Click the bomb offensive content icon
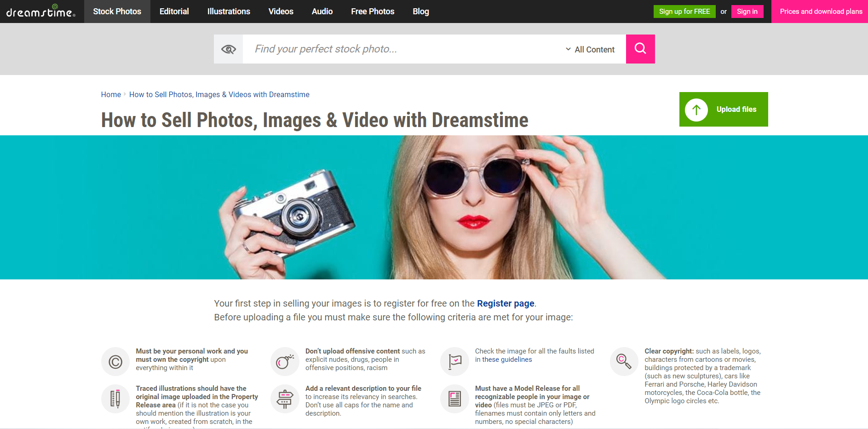The image size is (868, 429). [285, 362]
